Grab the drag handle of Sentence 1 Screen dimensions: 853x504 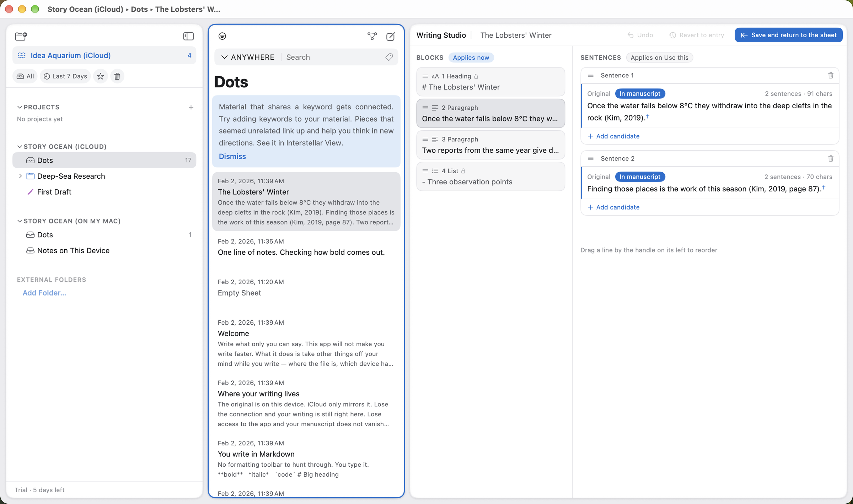click(x=591, y=75)
